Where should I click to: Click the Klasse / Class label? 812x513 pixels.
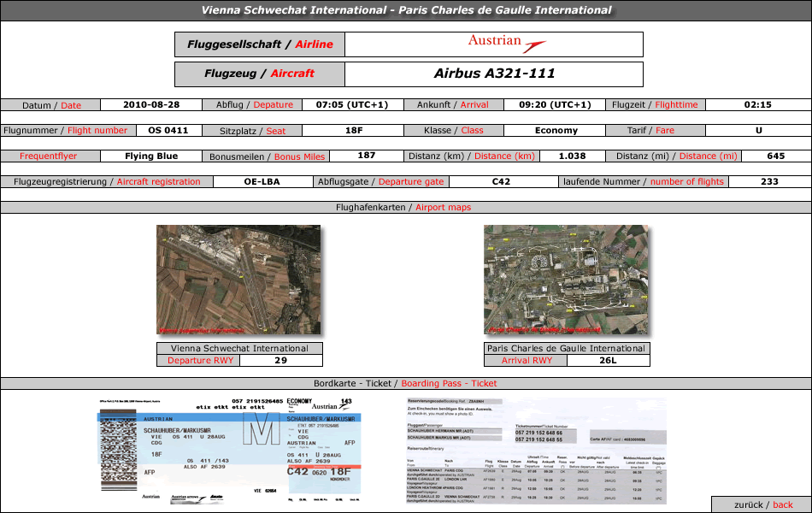click(454, 131)
